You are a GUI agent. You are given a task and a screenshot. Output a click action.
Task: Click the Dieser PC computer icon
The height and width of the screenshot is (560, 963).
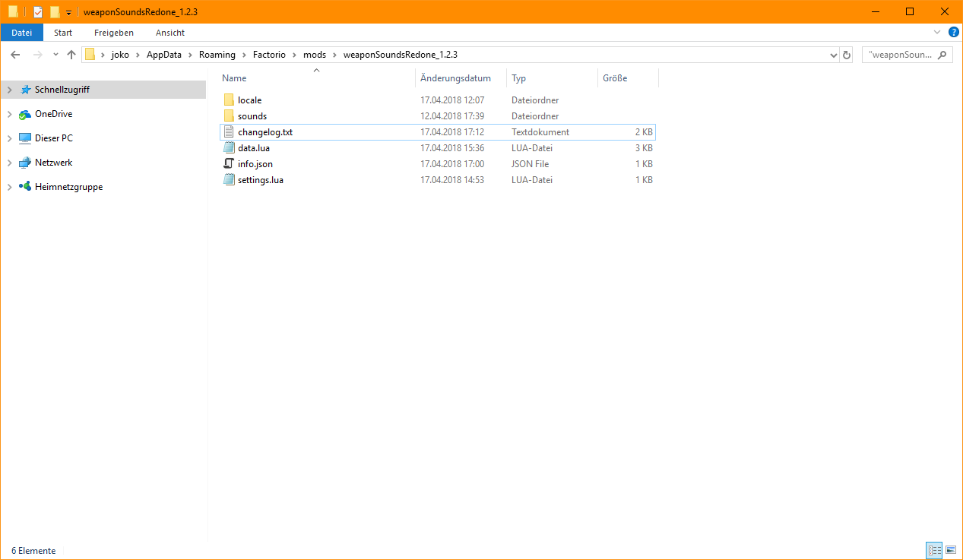[x=25, y=138]
